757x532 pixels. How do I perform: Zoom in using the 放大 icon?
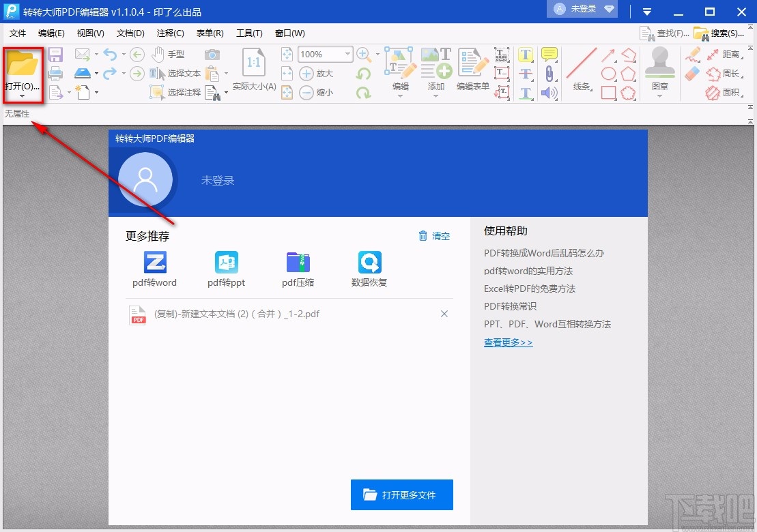307,73
